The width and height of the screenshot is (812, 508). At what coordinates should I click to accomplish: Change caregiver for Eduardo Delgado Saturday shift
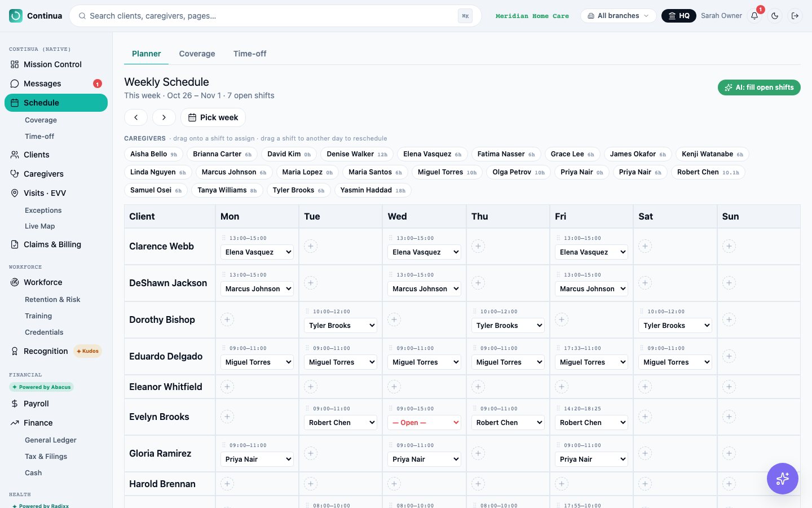(x=675, y=362)
